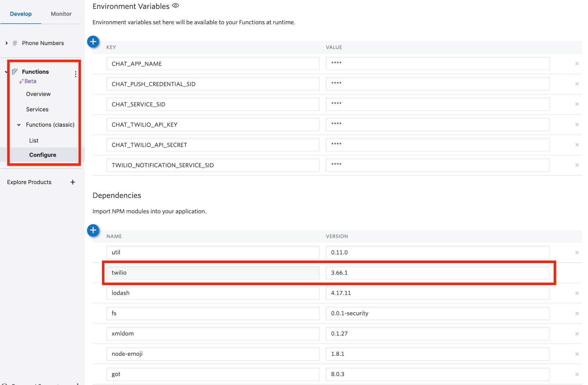Screen dimensions: 588x385
Task: Remove the TWILIO_NOTIFICATION_SERVICE_SID variable
Action: point(577,165)
